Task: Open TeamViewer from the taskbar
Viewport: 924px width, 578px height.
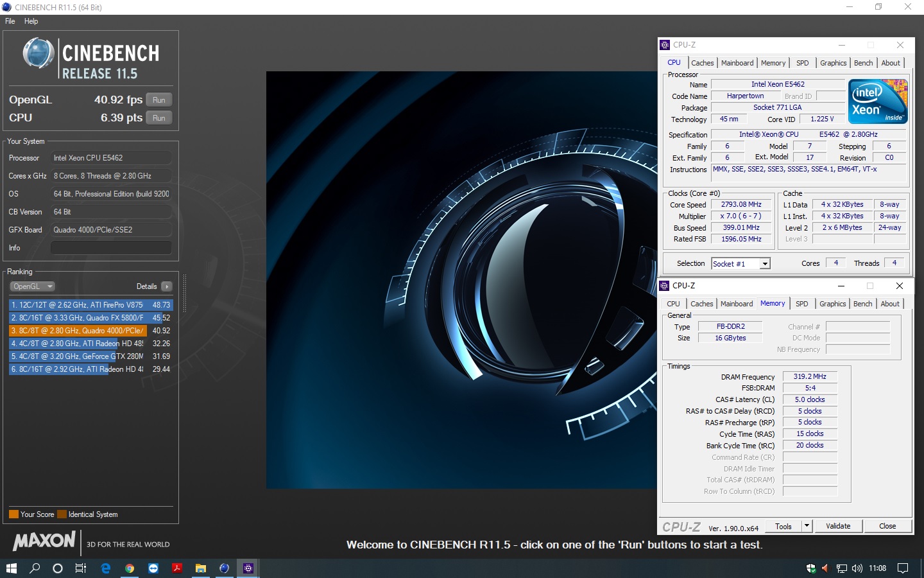Action: (153, 568)
